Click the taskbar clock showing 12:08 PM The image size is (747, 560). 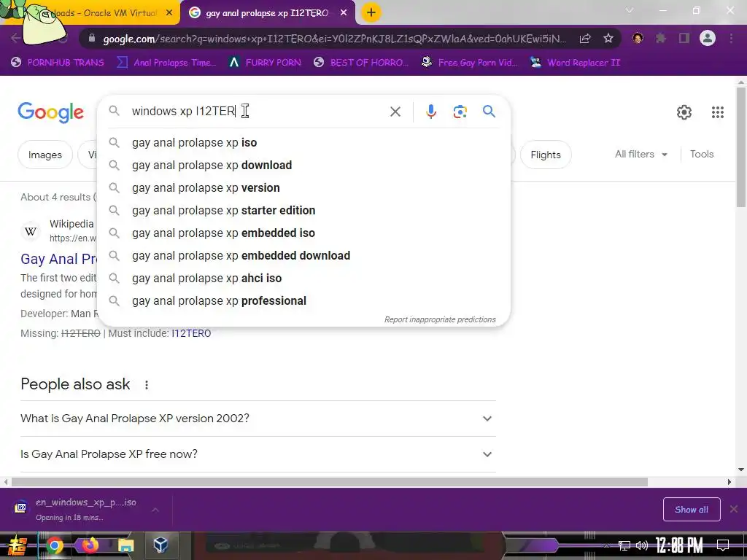pos(679,545)
